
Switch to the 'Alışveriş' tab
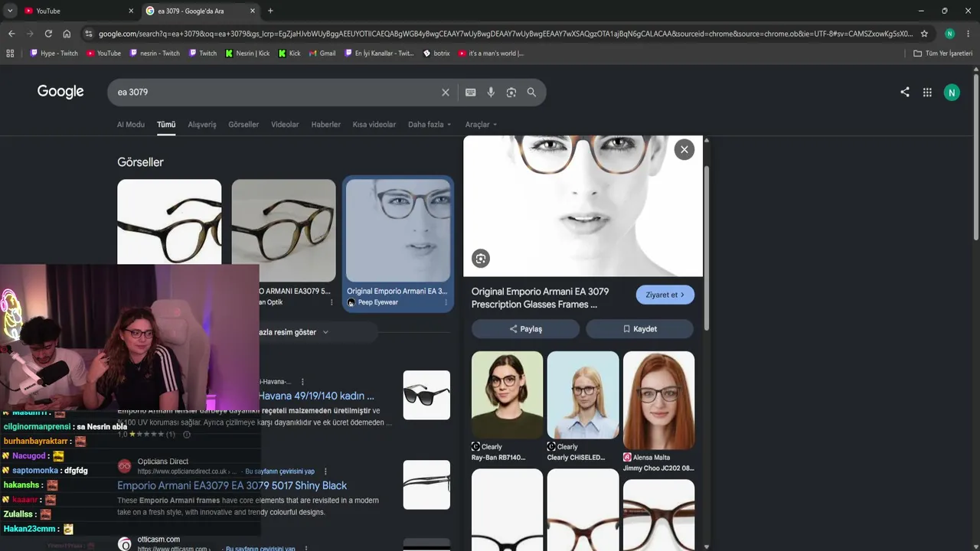[202, 125]
